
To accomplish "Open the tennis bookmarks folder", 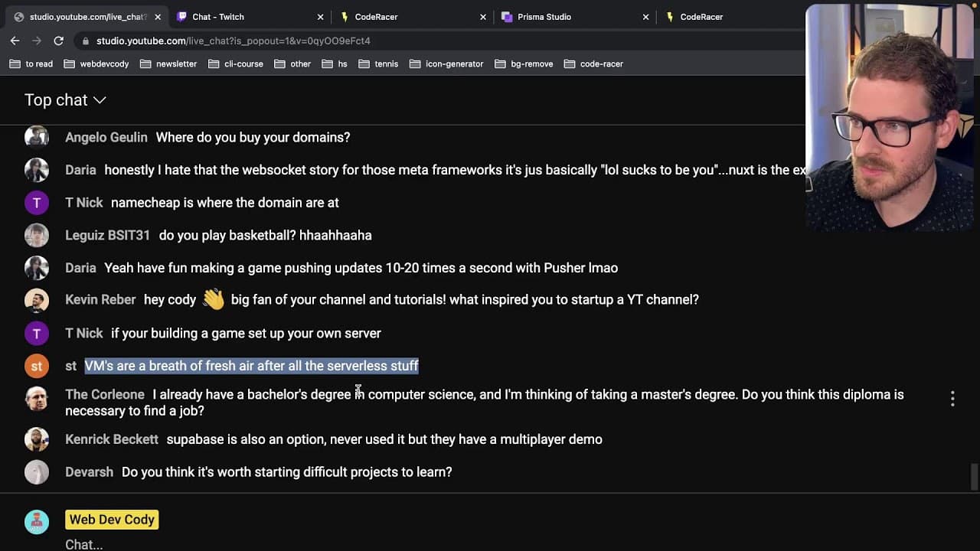I will pos(378,64).
